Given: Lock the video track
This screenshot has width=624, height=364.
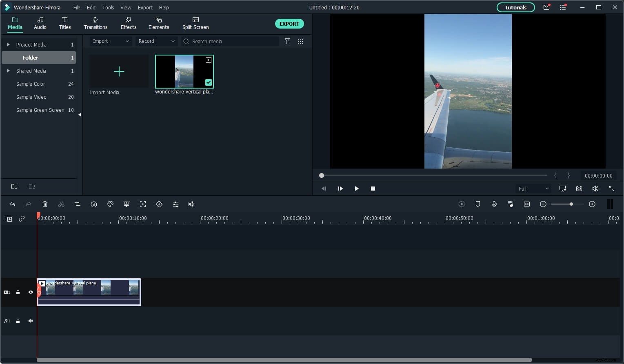Looking at the screenshot, I should pos(18,292).
